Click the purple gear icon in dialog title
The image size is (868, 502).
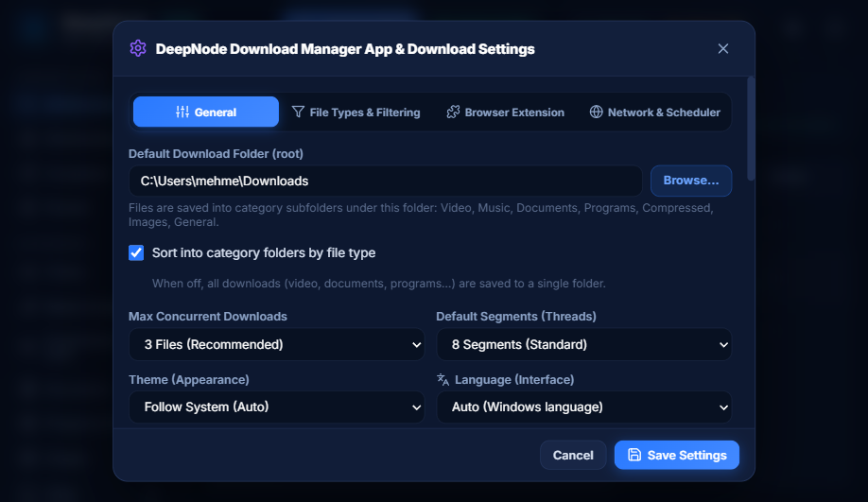[138, 49]
